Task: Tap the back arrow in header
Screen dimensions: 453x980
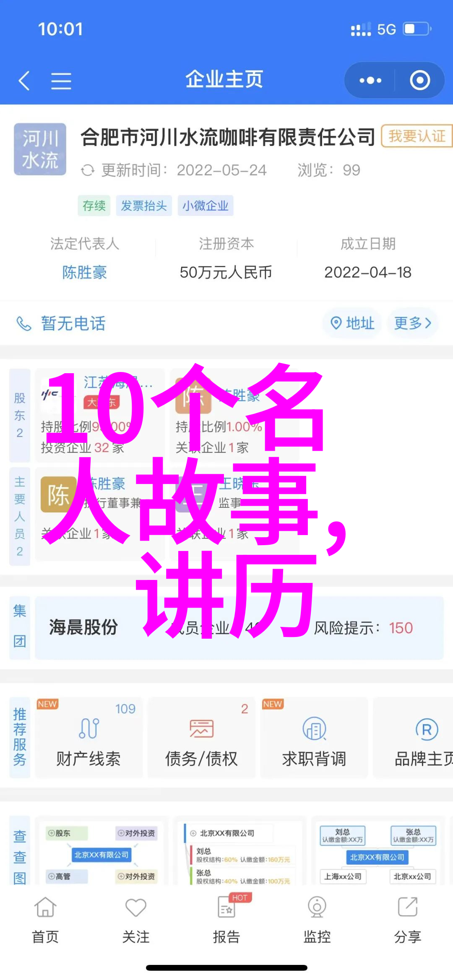Action: point(24,80)
